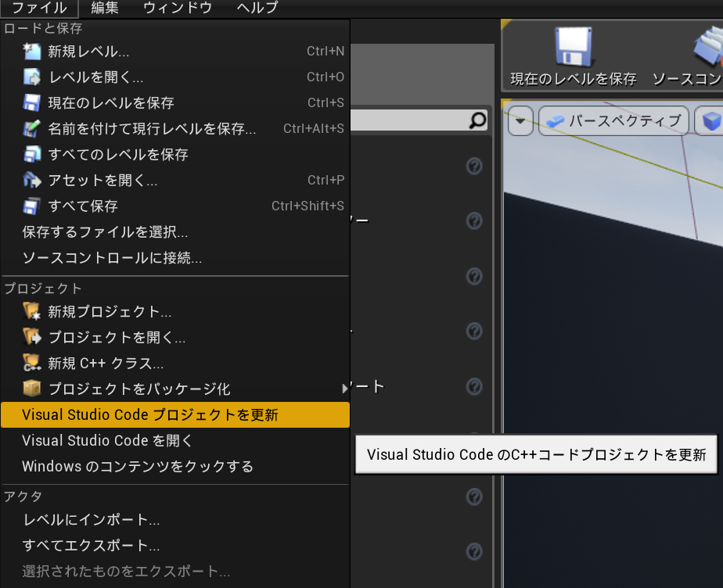
Task: Click the レベルを開く icon
Action: [32, 77]
